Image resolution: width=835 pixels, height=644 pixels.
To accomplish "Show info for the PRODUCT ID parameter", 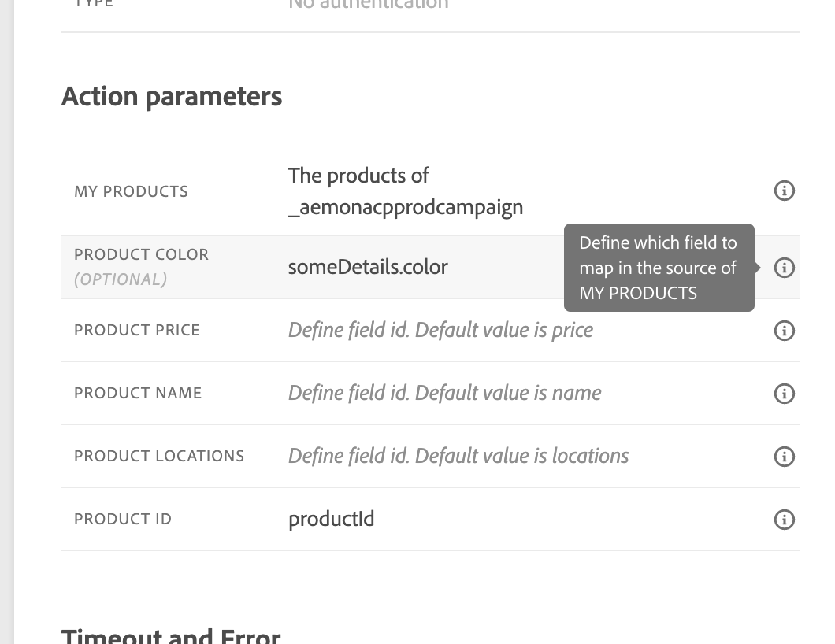I will coord(784,520).
